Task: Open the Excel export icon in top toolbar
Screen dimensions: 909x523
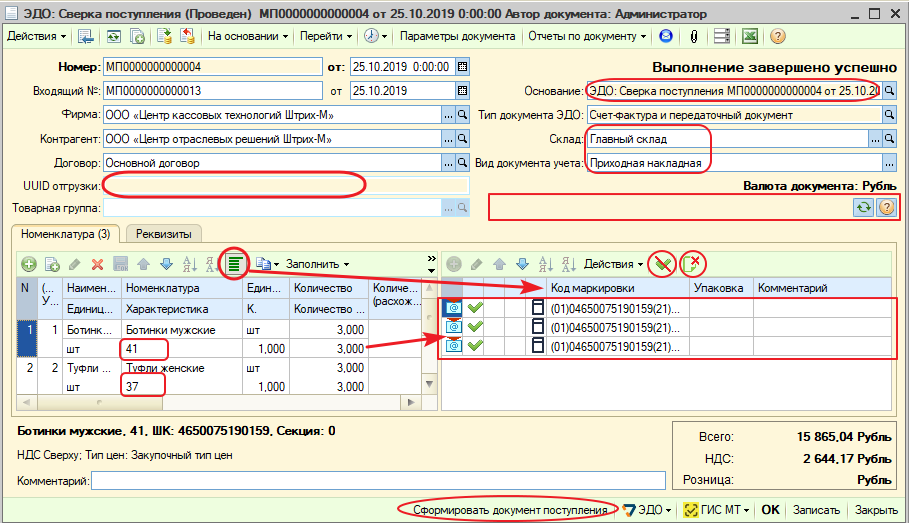Action: pos(749,36)
